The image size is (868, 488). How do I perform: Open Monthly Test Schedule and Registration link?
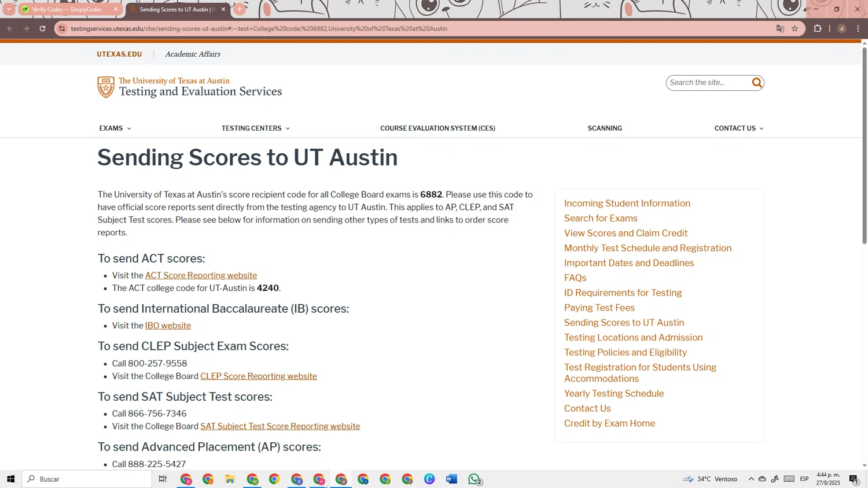tap(648, 248)
